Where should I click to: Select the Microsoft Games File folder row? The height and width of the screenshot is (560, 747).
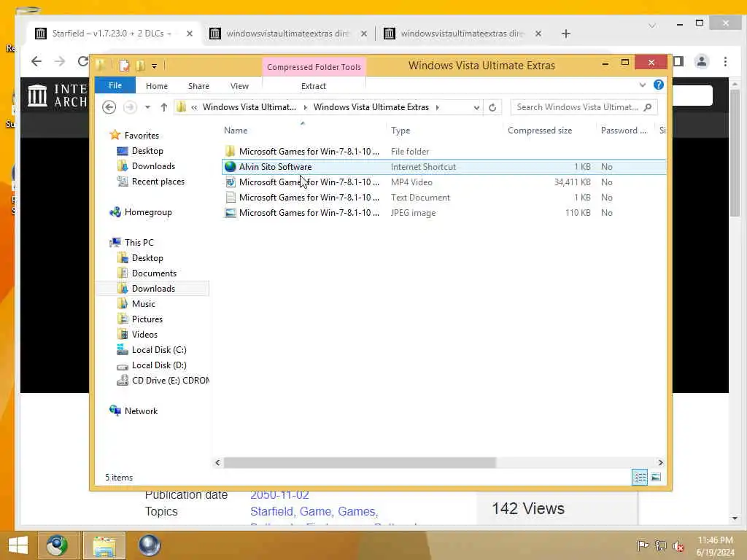(444, 152)
